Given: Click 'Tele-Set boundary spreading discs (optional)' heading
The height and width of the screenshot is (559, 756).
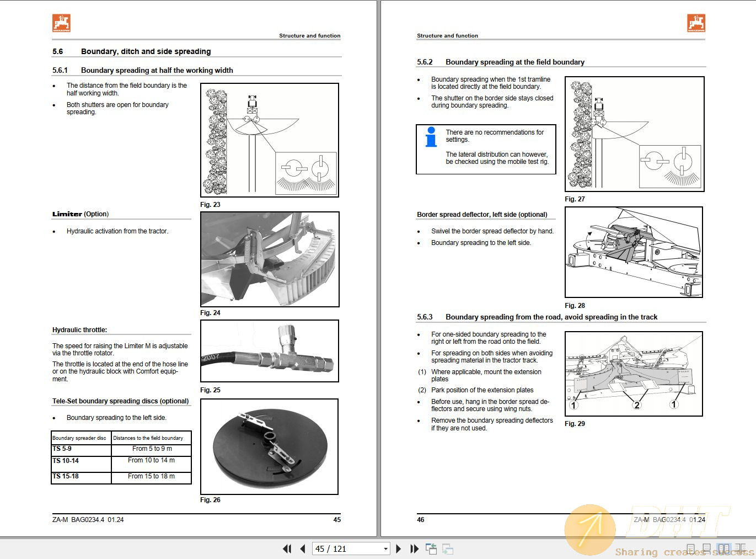Looking at the screenshot, I should [x=121, y=401].
